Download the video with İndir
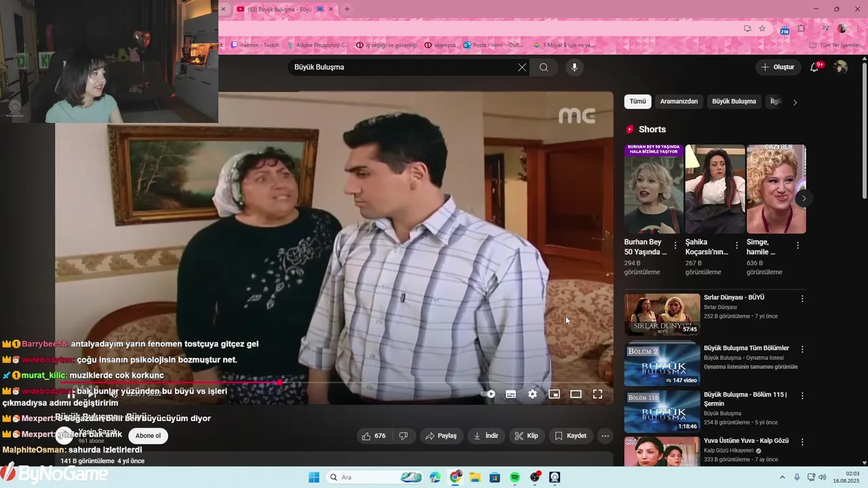868x488 pixels. coord(486,436)
